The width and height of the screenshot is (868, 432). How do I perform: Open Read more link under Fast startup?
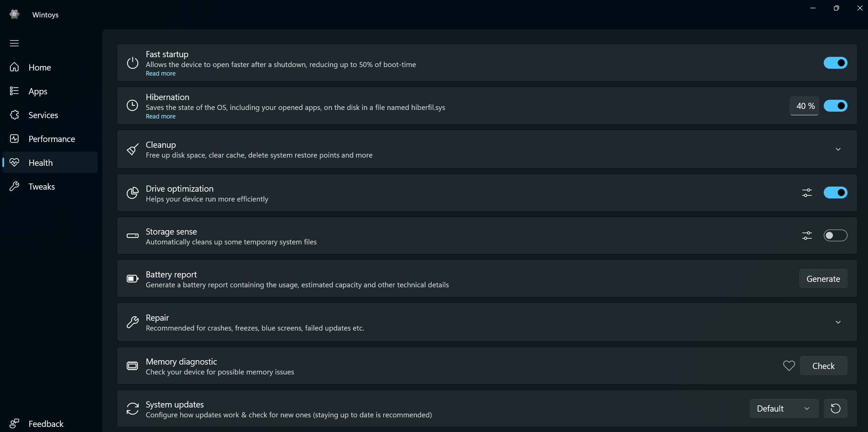(160, 74)
